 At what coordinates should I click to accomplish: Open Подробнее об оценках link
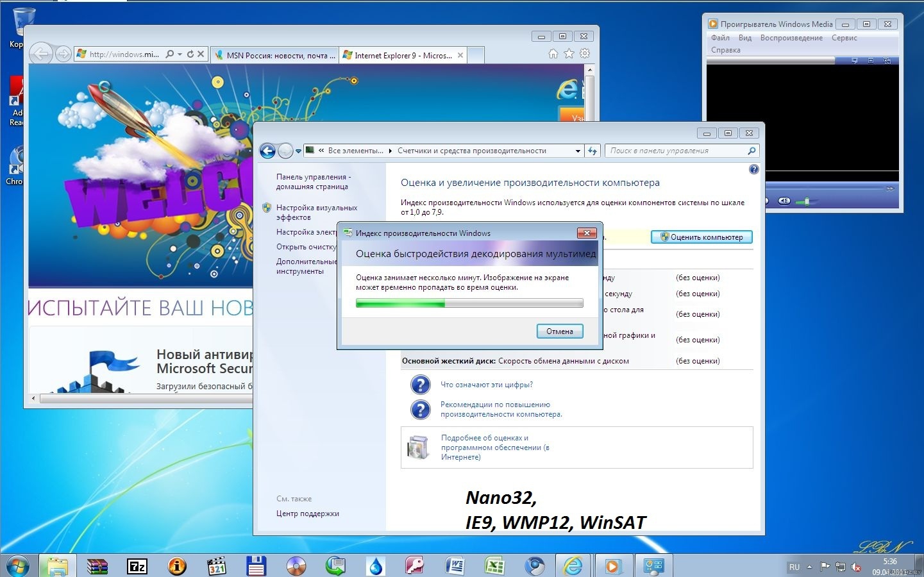click(x=495, y=447)
